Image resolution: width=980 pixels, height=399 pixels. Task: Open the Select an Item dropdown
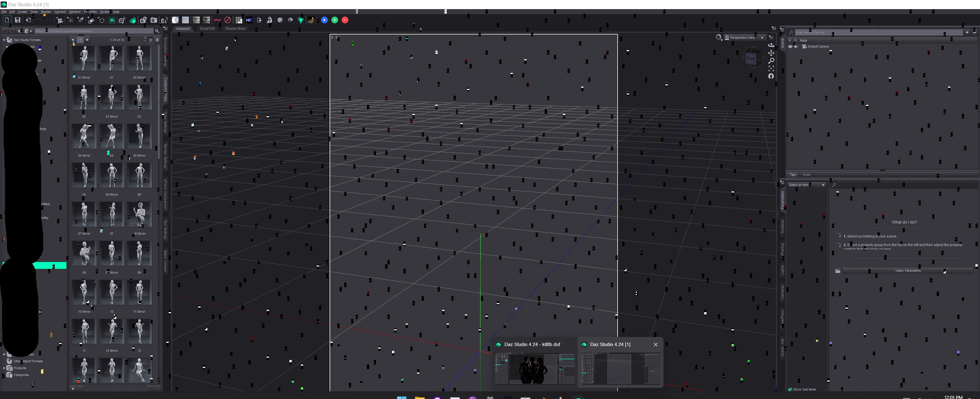click(x=807, y=185)
